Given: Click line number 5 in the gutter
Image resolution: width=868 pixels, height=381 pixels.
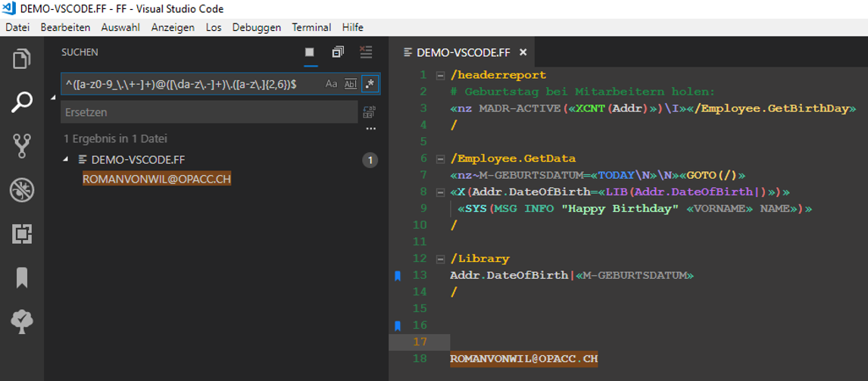Looking at the screenshot, I should click(x=423, y=142).
